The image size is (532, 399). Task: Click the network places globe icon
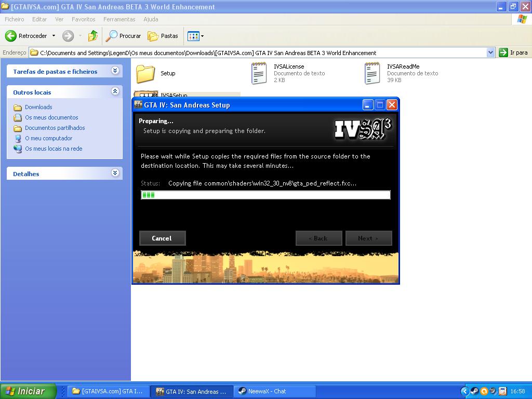point(18,149)
